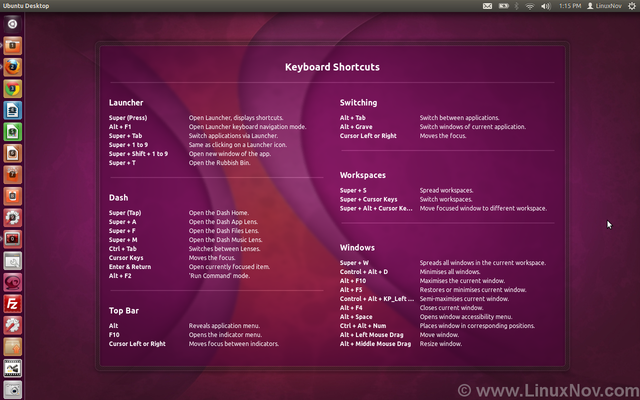Open LibreOffice Impress launcher icon numbered 6
The image size is (640, 400).
12,153
